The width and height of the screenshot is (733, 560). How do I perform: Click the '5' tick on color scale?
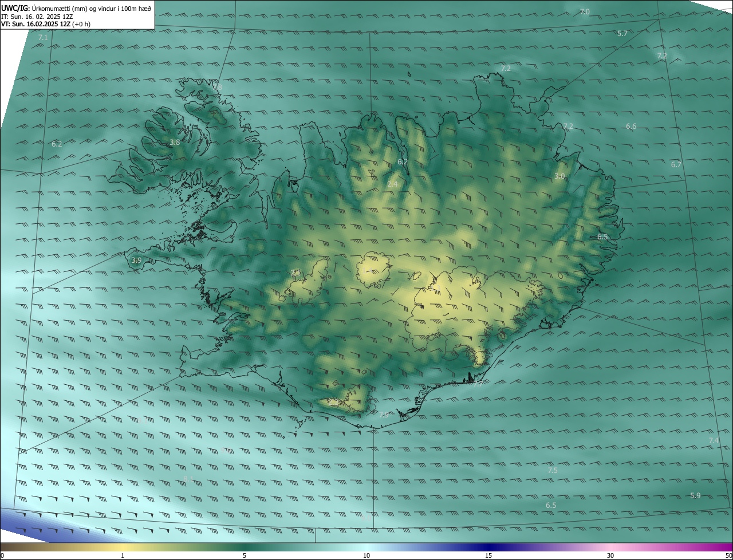[x=245, y=555]
